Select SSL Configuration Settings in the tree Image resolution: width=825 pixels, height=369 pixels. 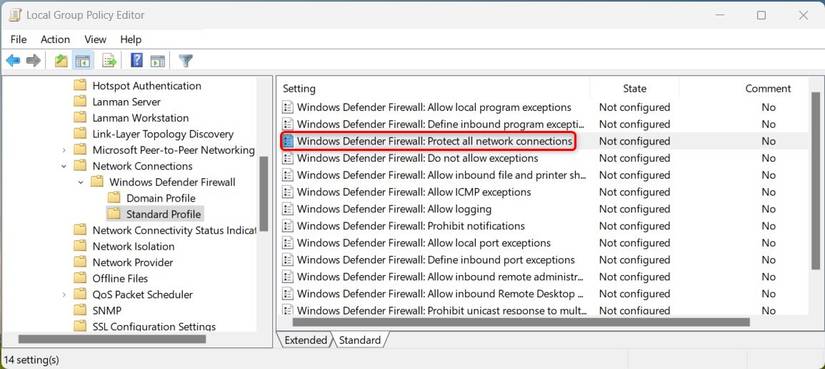154,326
